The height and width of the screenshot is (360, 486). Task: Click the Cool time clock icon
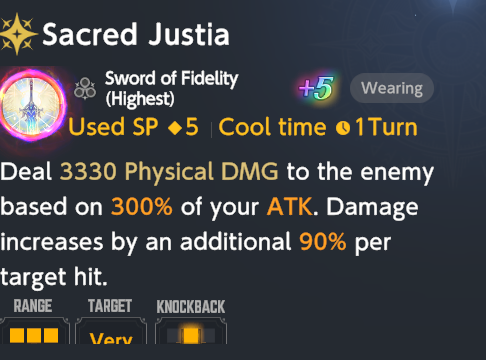[343, 128]
